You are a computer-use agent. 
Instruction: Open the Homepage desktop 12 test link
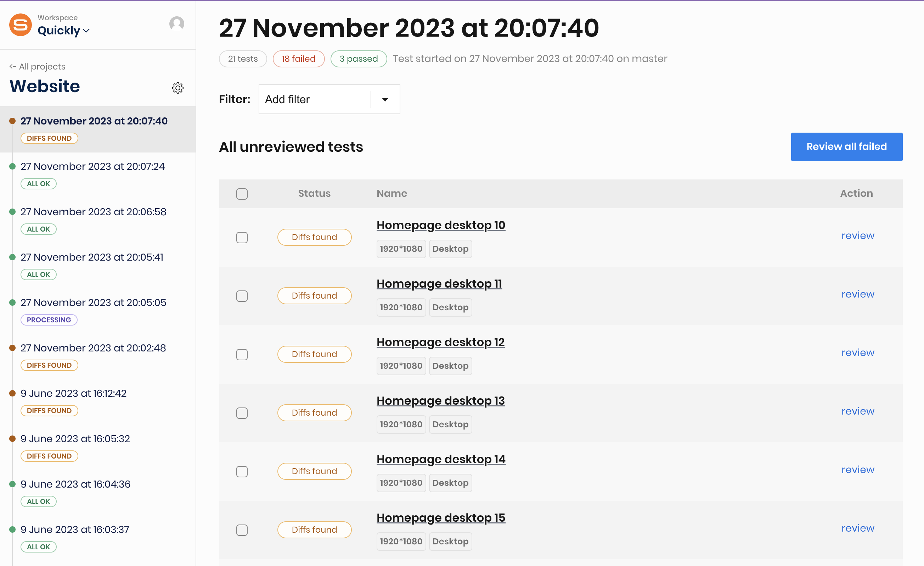tap(440, 342)
